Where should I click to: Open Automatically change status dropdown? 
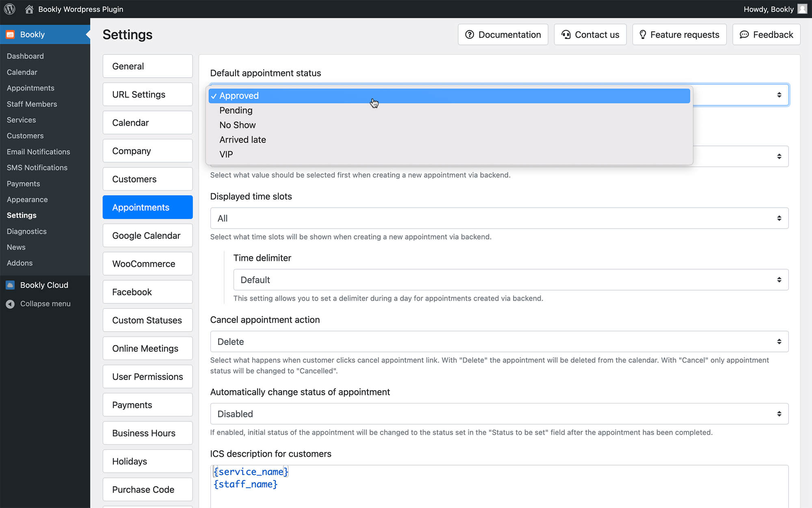[x=499, y=414]
